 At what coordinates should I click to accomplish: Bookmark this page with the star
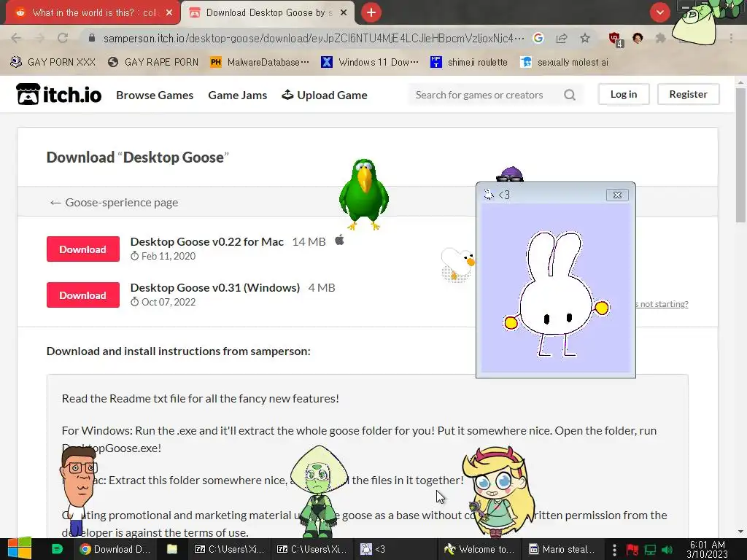(x=585, y=38)
